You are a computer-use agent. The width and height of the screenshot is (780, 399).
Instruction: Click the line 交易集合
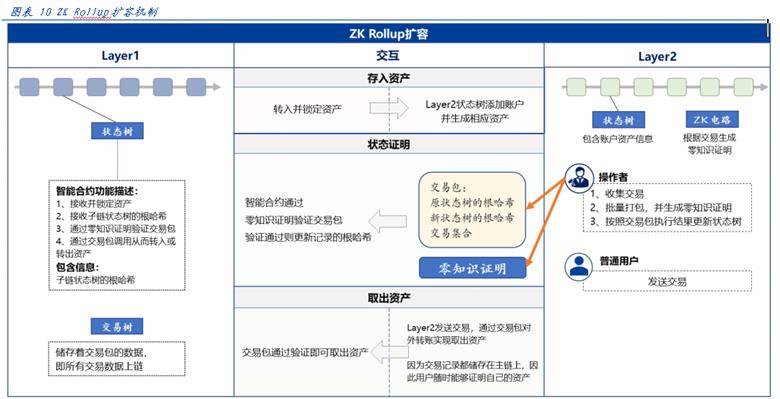point(451,232)
